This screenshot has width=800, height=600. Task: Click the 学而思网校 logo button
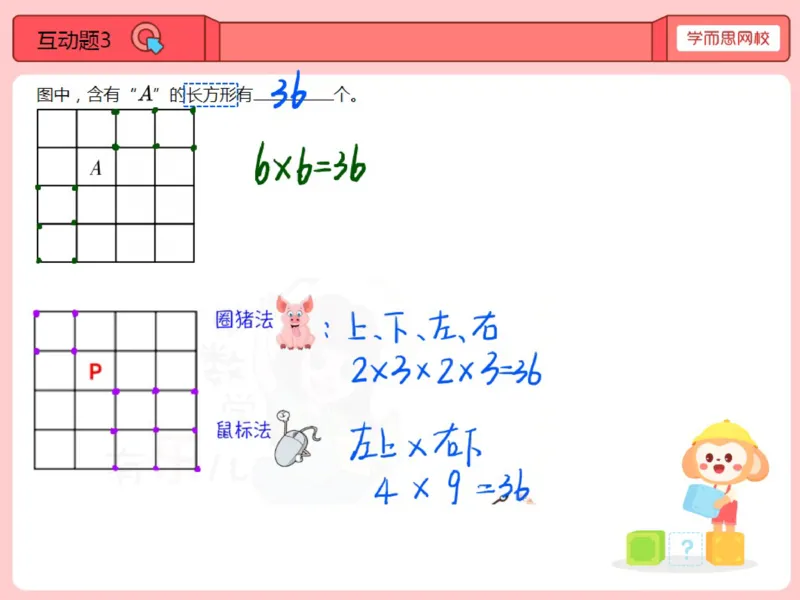click(x=728, y=38)
